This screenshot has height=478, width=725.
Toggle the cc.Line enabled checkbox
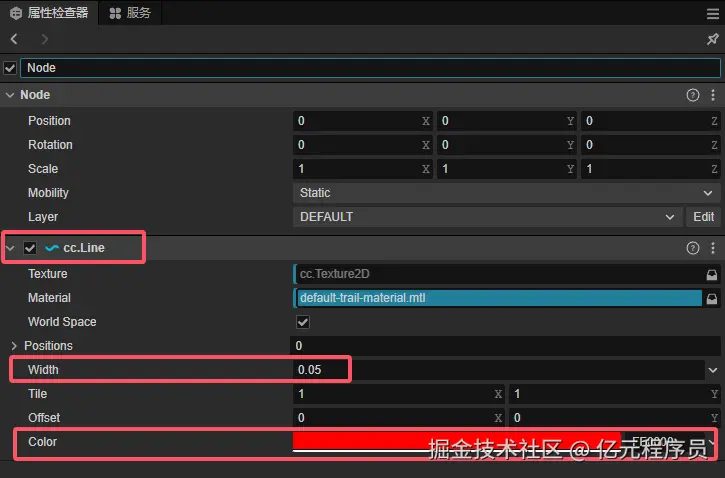click(30, 248)
